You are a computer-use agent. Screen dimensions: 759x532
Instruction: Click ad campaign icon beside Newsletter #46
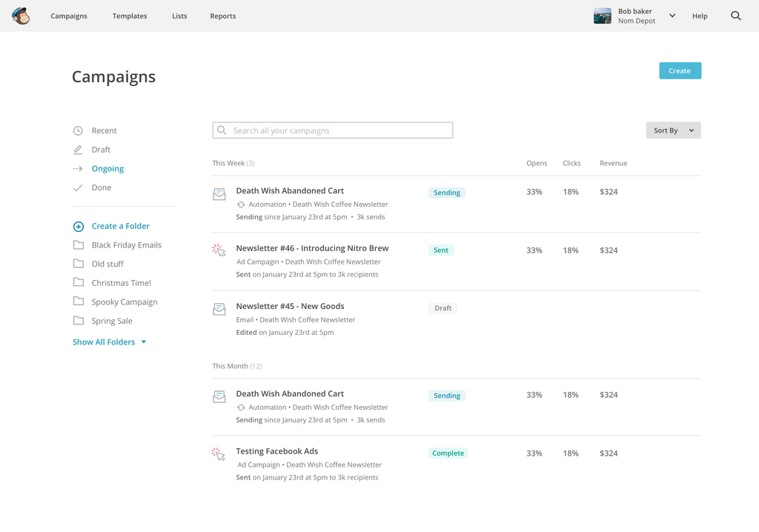(x=219, y=250)
